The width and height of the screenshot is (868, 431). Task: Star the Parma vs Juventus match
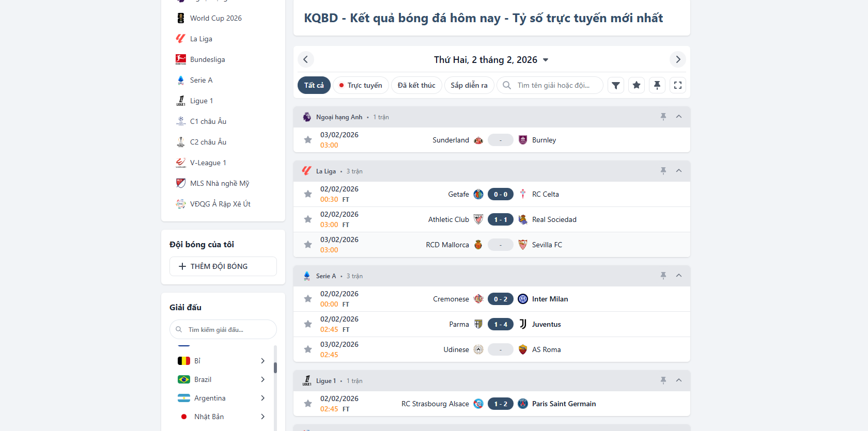tap(308, 324)
